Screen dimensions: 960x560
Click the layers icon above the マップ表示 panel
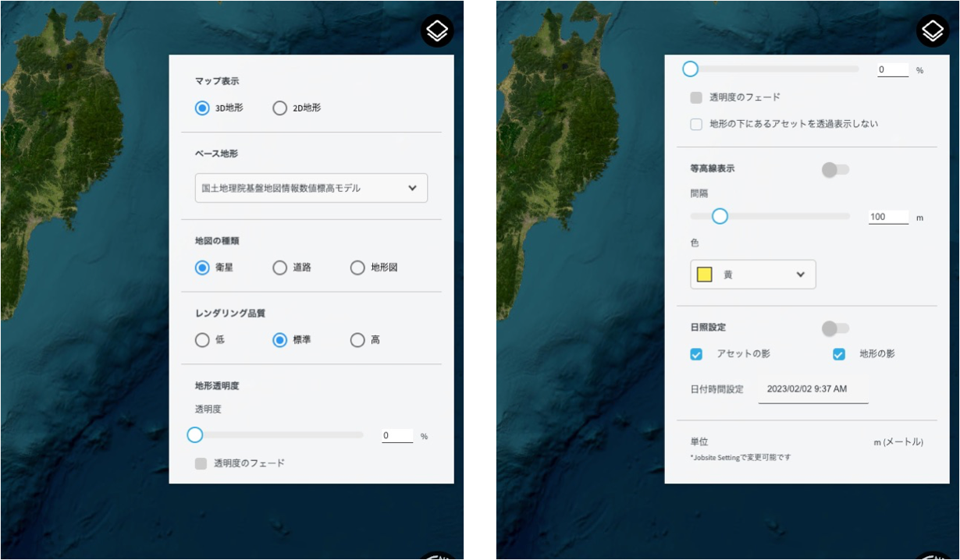pyautogui.click(x=437, y=31)
